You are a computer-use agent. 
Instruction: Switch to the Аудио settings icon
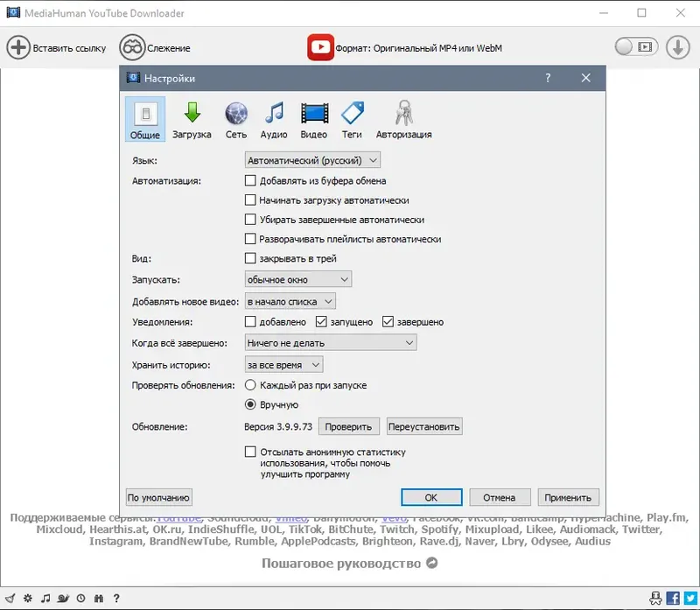tap(274, 119)
